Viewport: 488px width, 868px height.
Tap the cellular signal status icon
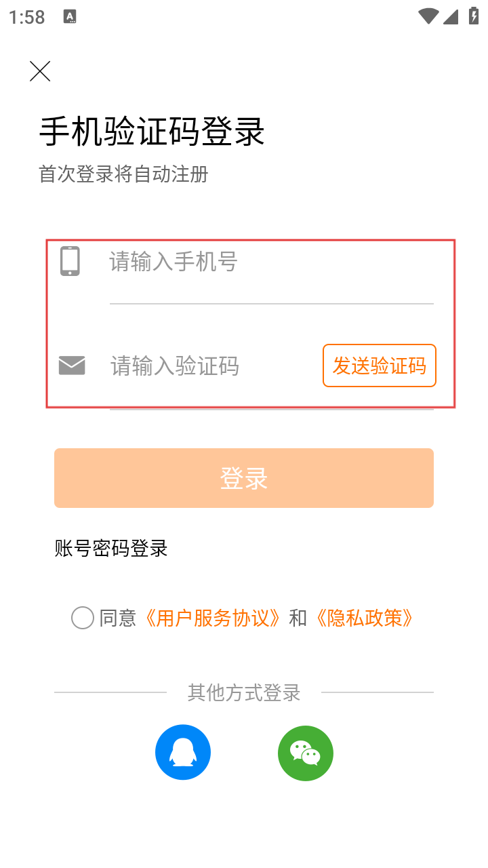click(x=451, y=16)
